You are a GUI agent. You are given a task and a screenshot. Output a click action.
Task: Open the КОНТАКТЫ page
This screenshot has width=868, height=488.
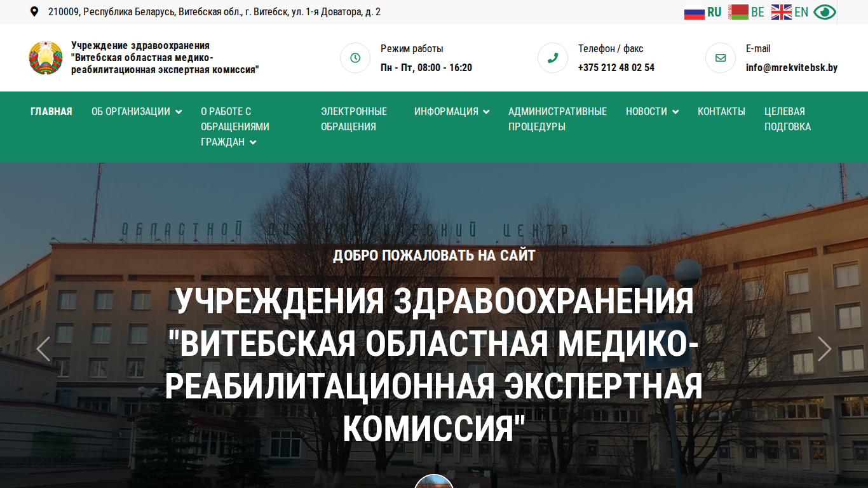721,112
